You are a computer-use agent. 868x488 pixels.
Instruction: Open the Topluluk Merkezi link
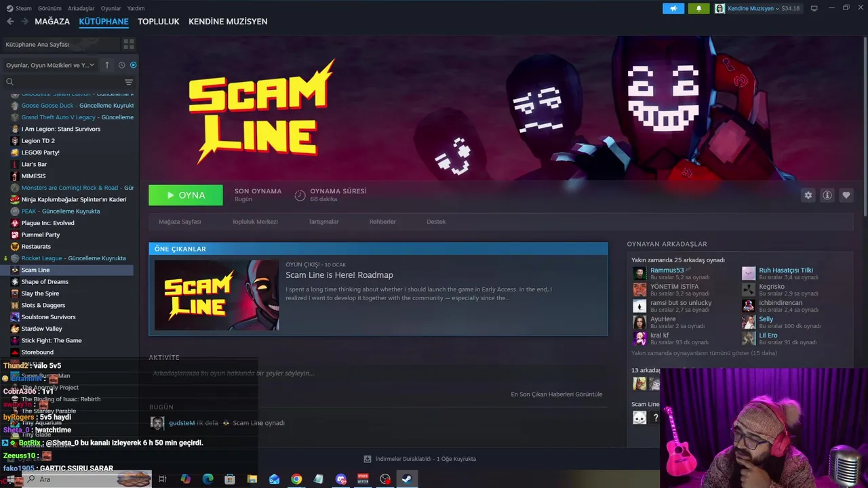click(255, 222)
